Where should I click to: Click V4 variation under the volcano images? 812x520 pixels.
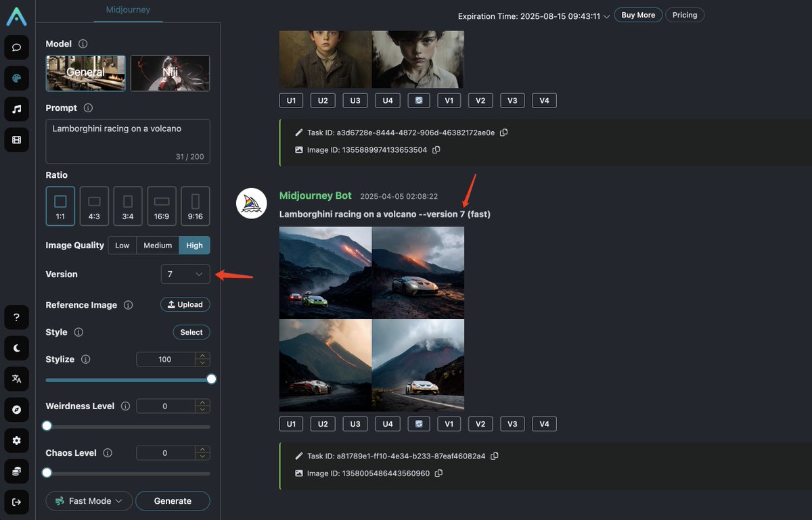(544, 424)
